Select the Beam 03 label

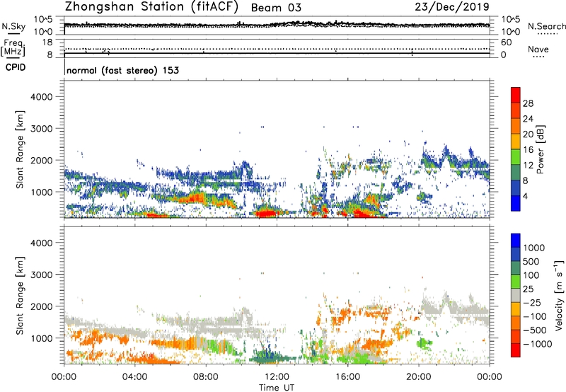[x=276, y=8]
